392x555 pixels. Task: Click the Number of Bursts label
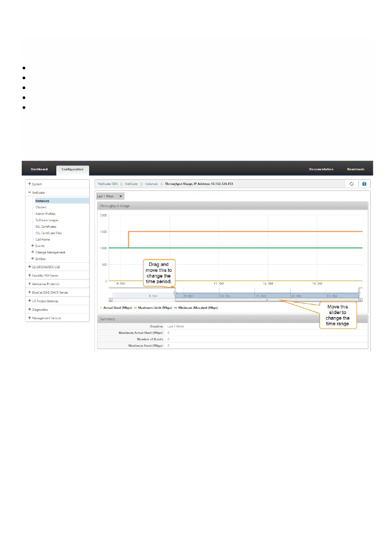pos(150,339)
